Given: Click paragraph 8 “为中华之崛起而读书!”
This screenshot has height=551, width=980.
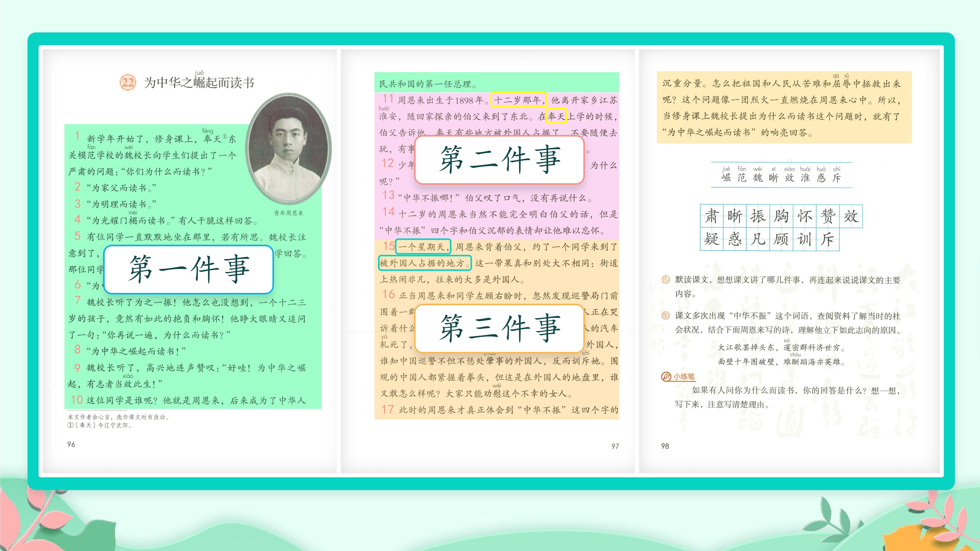Looking at the screenshot, I should (137, 351).
